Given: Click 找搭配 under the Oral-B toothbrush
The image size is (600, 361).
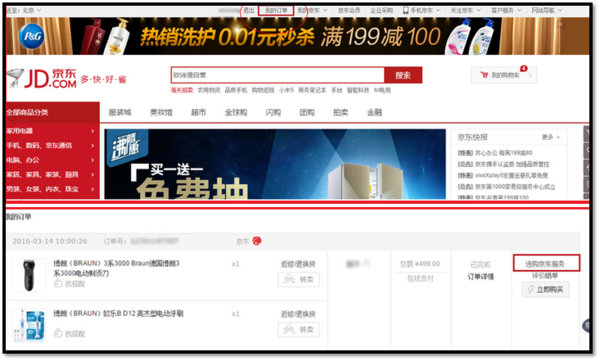Looking at the screenshot, I should click(x=70, y=333).
